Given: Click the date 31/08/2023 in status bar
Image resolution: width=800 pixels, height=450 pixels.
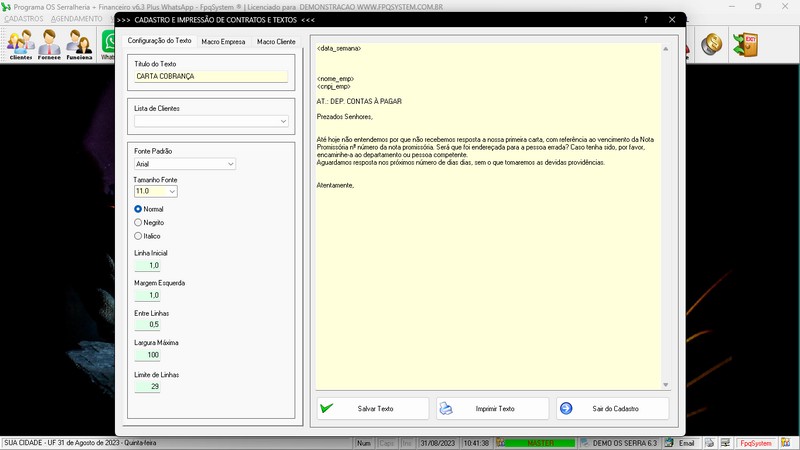Looking at the screenshot, I should point(437,443).
